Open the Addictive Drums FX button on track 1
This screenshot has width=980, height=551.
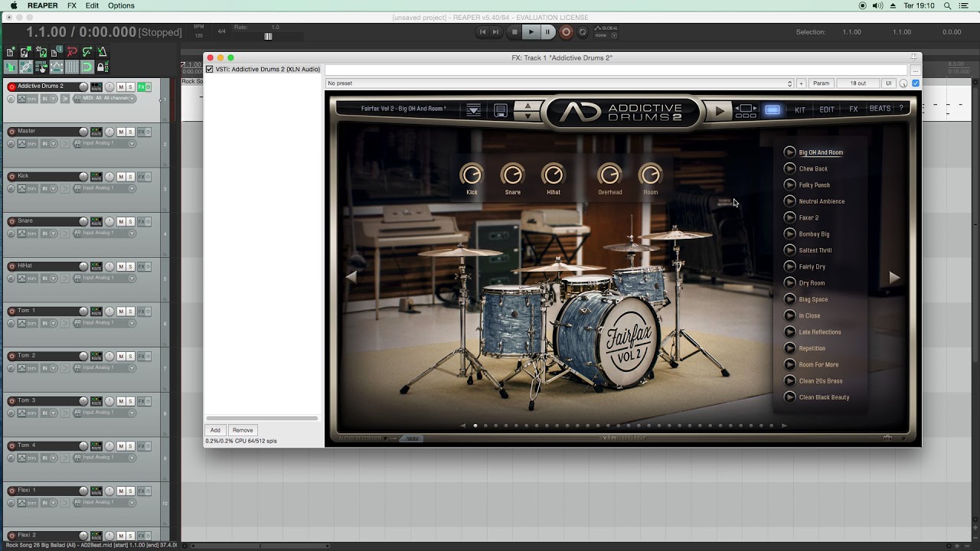[142, 86]
